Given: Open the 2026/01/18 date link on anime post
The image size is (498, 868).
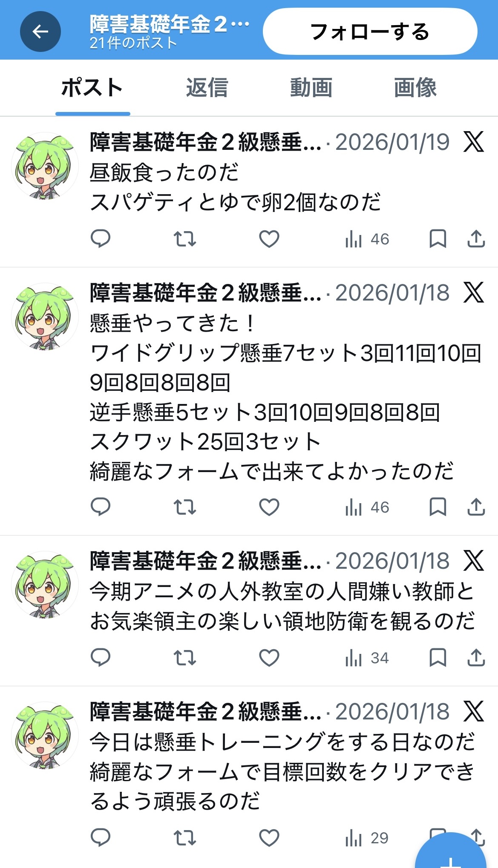Looking at the screenshot, I should pos(392,561).
